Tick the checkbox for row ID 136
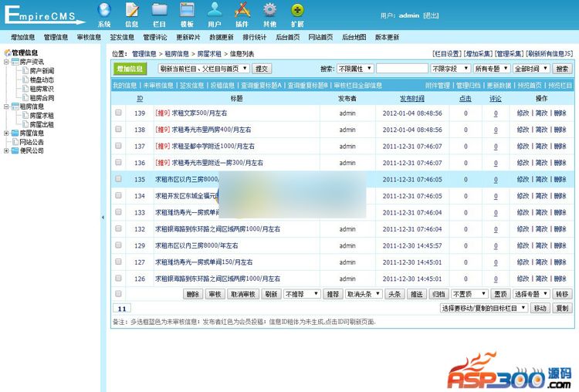Viewport: 579px width, 392px height. (119, 162)
